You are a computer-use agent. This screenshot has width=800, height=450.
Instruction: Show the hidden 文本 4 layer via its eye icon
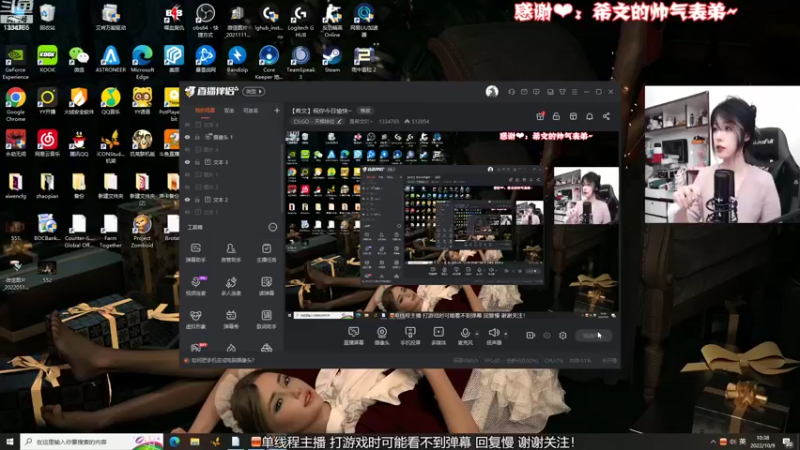(x=187, y=124)
